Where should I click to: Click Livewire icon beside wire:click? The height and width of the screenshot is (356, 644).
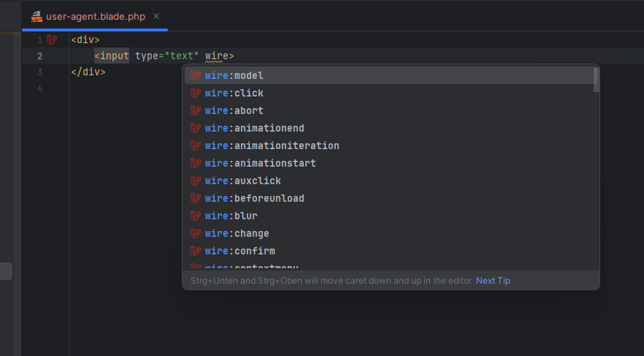pyautogui.click(x=196, y=94)
